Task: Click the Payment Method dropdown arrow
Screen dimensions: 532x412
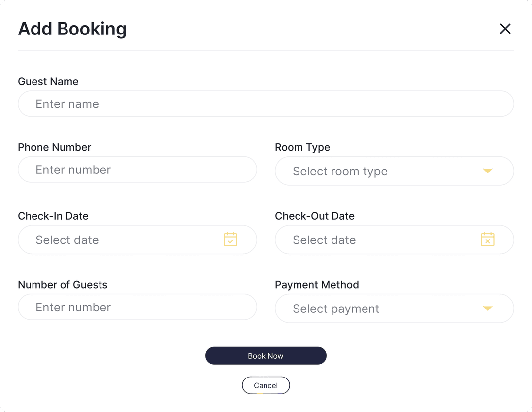Action: [487, 309]
